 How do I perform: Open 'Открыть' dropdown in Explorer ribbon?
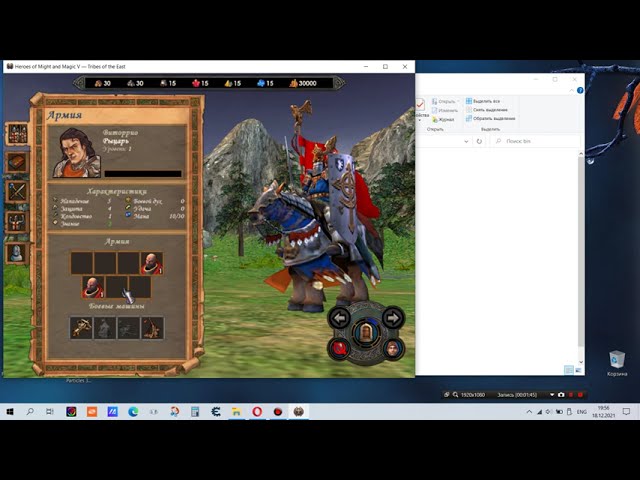[445, 101]
